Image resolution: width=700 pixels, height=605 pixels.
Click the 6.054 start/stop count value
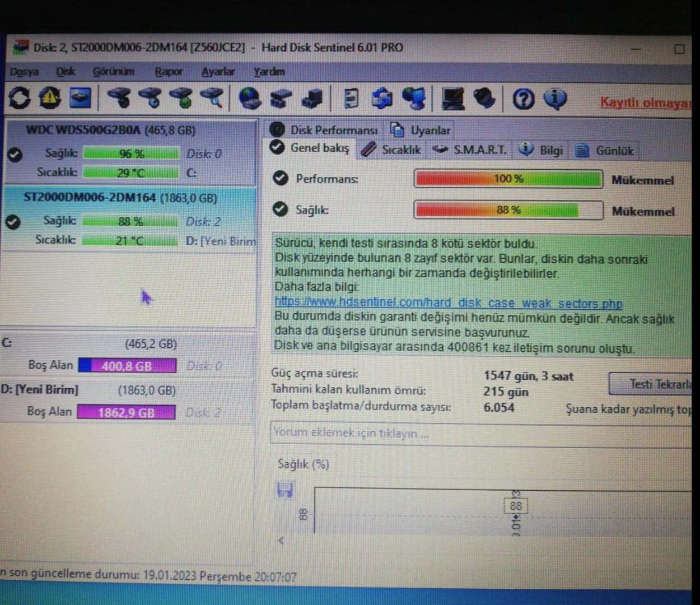(499, 407)
